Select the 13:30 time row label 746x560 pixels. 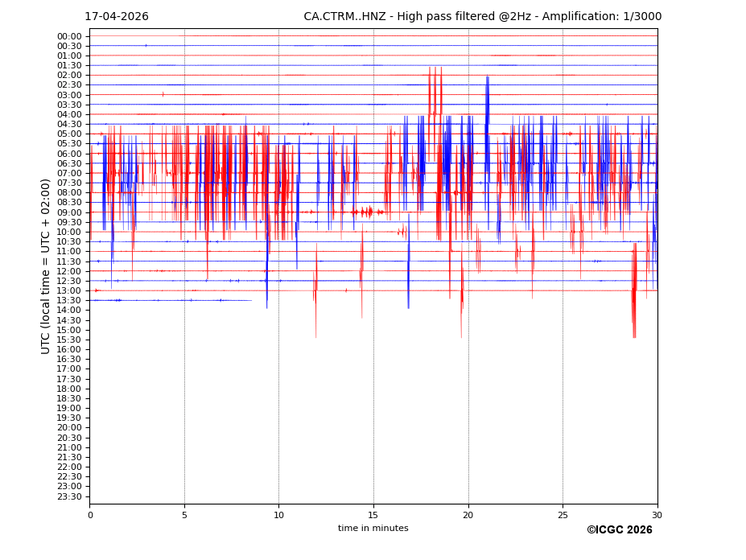click(69, 301)
